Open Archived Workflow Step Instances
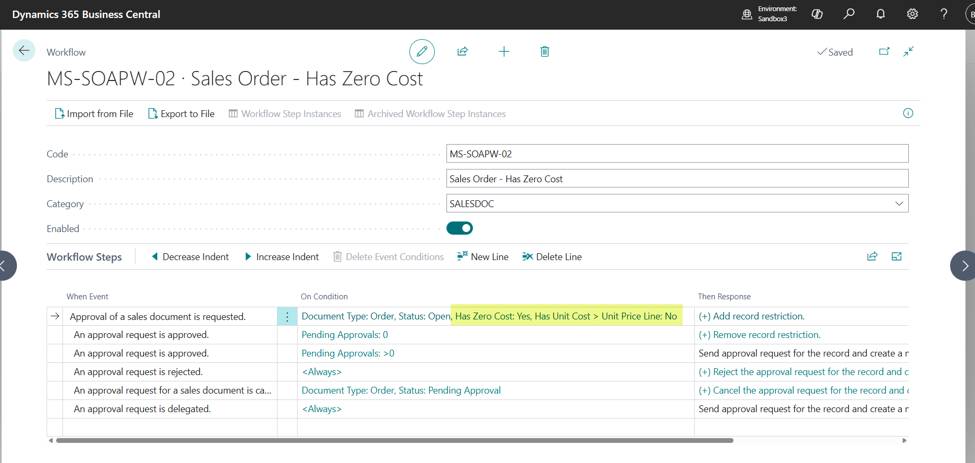This screenshot has height=463, width=975. tap(430, 114)
